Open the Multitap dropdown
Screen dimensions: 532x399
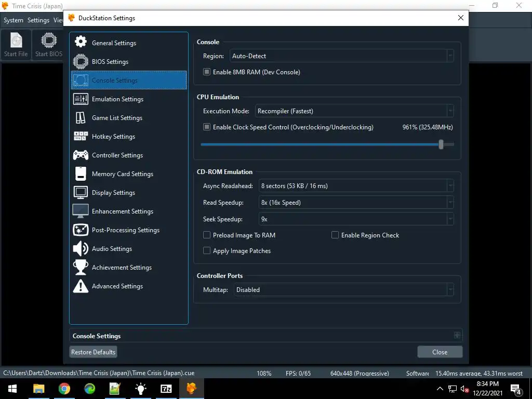click(344, 290)
